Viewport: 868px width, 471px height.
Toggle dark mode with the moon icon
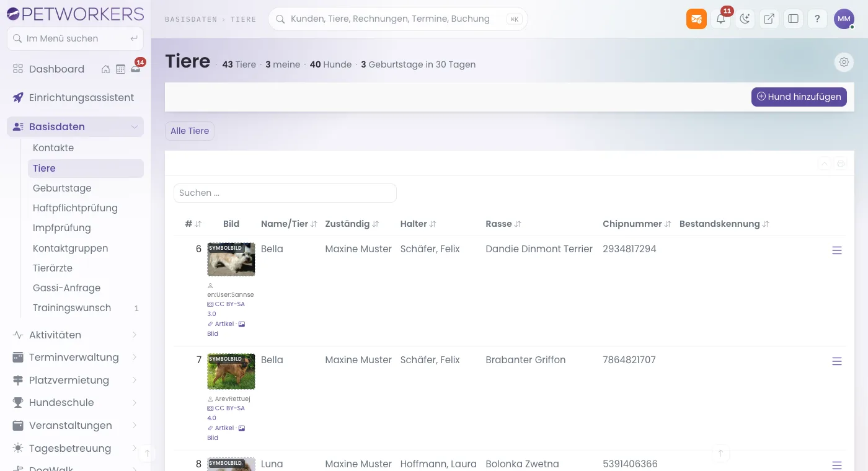click(745, 19)
